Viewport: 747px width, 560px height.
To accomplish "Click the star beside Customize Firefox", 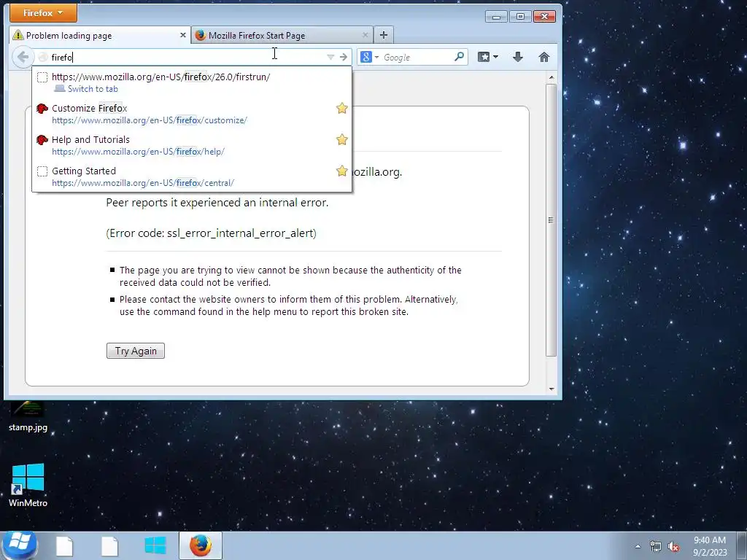I will [341, 109].
